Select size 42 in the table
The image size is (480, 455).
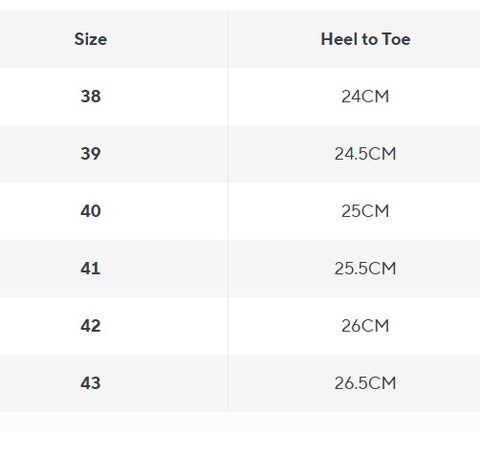(91, 326)
